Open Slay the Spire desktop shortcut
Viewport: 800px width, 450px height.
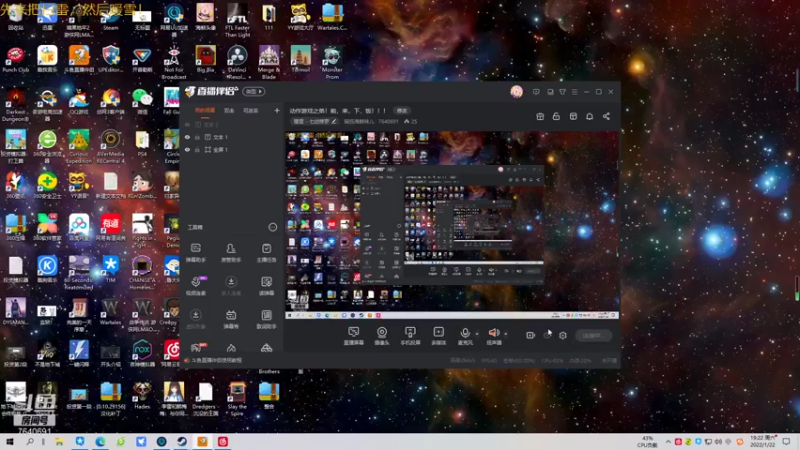click(x=237, y=398)
